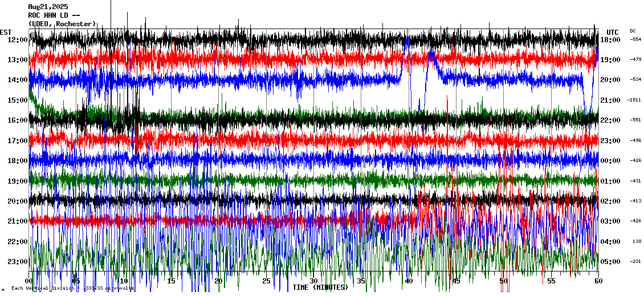This screenshot has height=296, width=644.
Task: Click the DC value -413
Action: click(x=636, y=201)
